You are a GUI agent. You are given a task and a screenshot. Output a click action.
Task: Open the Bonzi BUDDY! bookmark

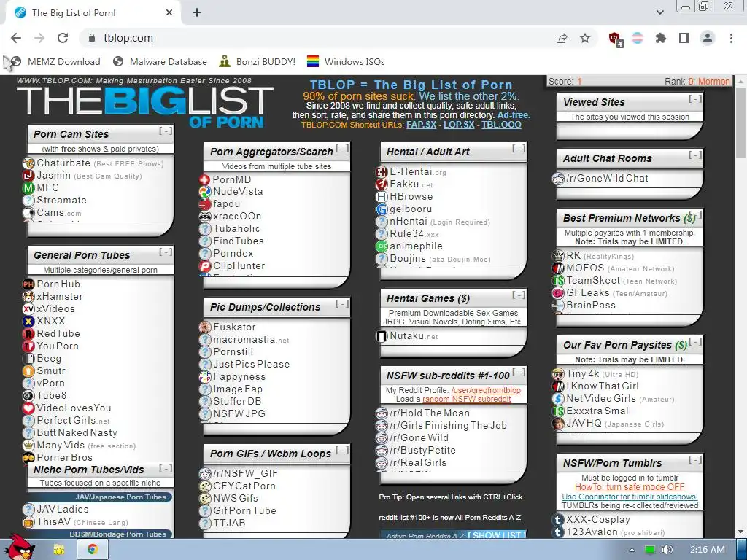pyautogui.click(x=258, y=61)
